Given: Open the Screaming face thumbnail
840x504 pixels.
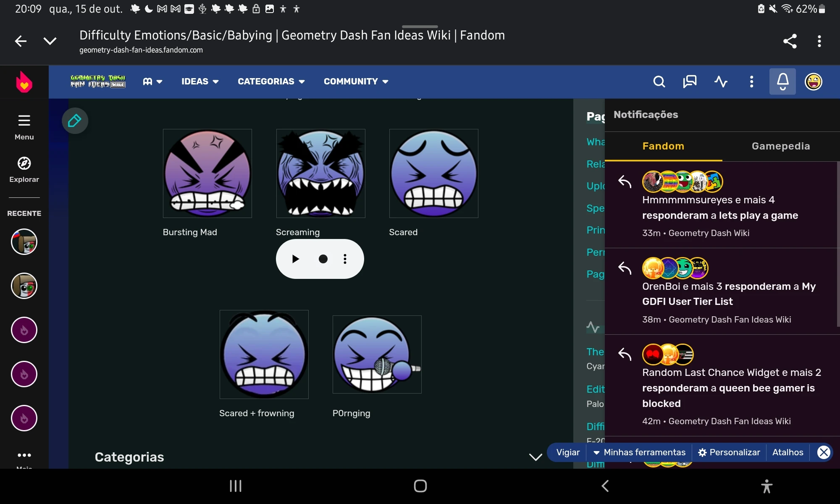Looking at the screenshot, I should [x=320, y=173].
